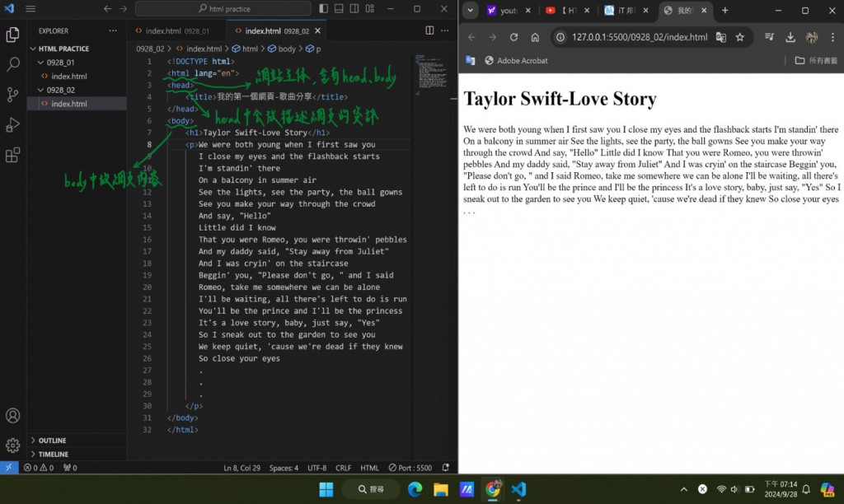
Task: Open editor More Actions menu
Action: [x=444, y=30]
